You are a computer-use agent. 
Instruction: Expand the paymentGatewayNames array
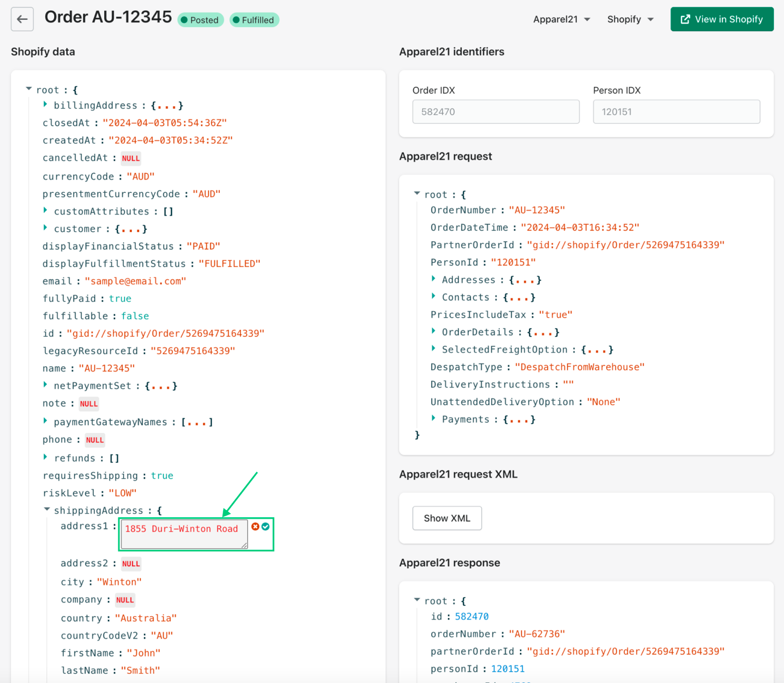pos(45,421)
